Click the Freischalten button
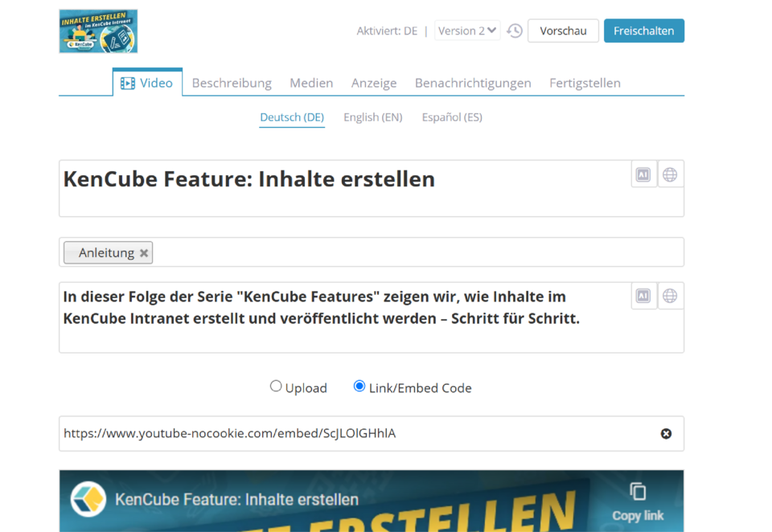This screenshot has height=532, width=772. [x=644, y=31]
